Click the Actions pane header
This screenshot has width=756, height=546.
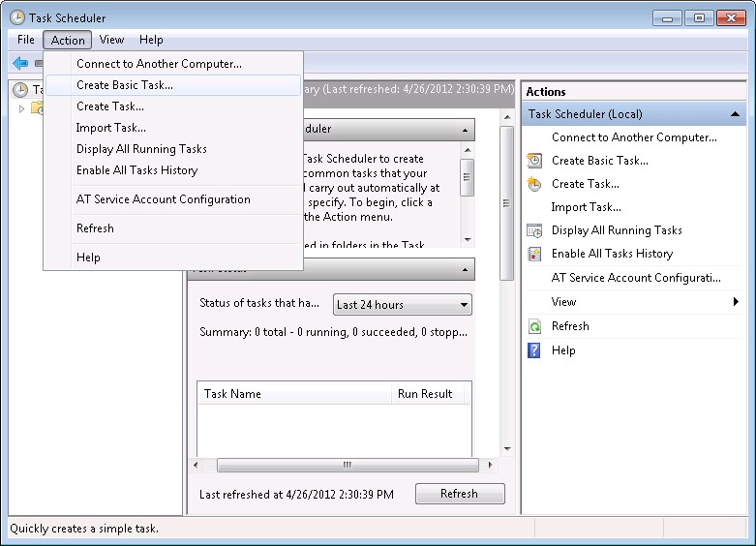pos(633,92)
